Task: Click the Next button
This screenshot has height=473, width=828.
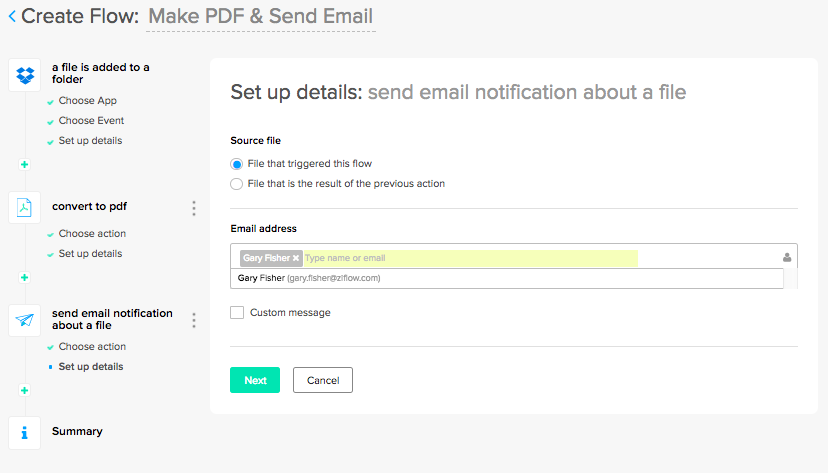Action: click(x=255, y=380)
